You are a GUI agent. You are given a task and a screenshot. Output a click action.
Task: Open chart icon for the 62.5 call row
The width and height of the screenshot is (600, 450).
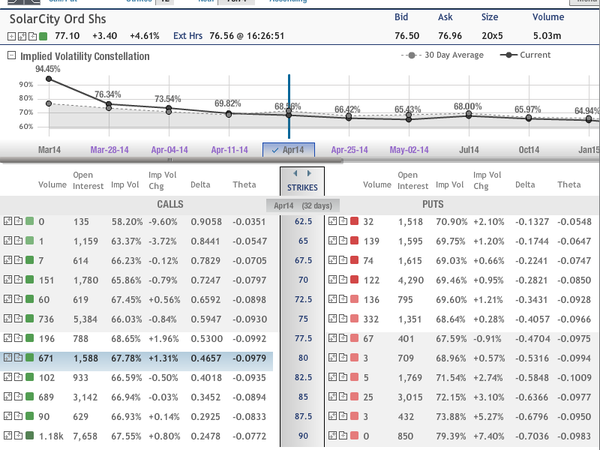pyautogui.click(x=8, y=221)
